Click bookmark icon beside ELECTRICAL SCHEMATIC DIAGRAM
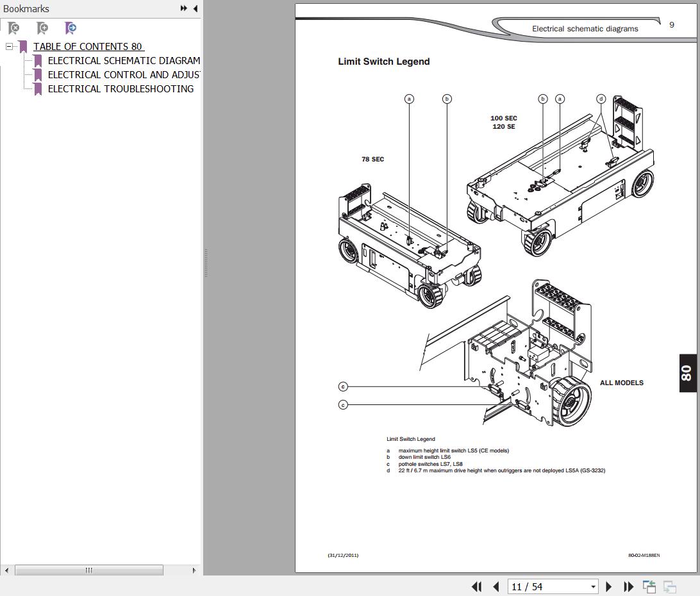 point(38,61)
